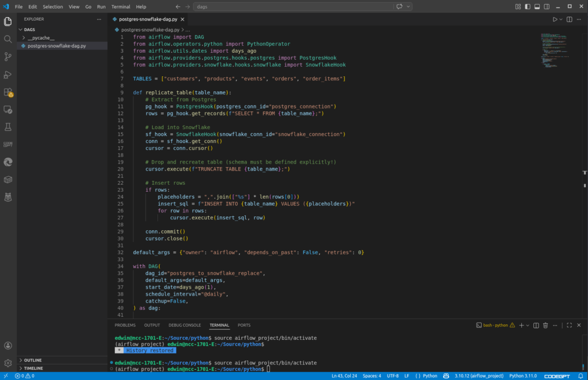Open Remote Explorer icon in activity bar
The image size is (588, 380).
[x=8, y=110]
